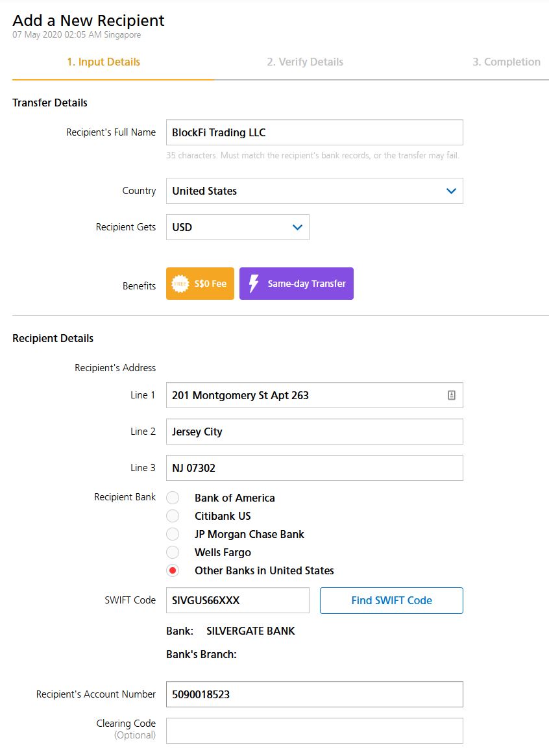Open the Completion step tab
Viewport: 549px width, 756px height.
(x=506, y=62)
